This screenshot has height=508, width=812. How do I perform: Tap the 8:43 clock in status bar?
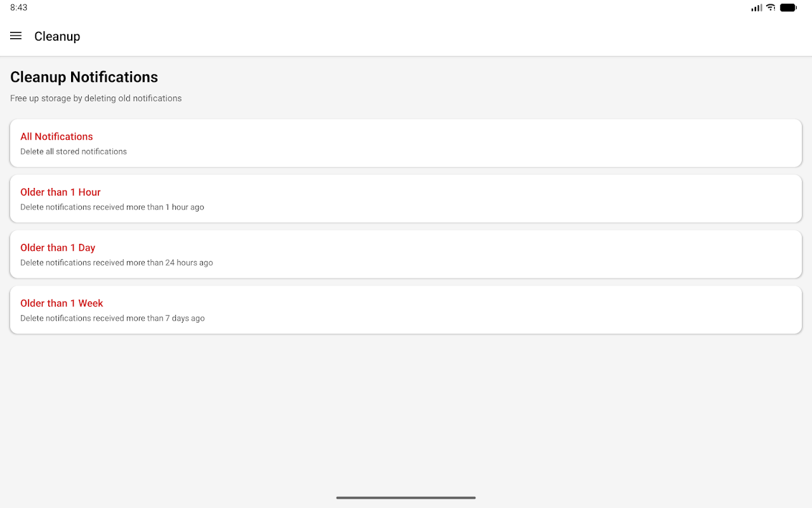19,8
